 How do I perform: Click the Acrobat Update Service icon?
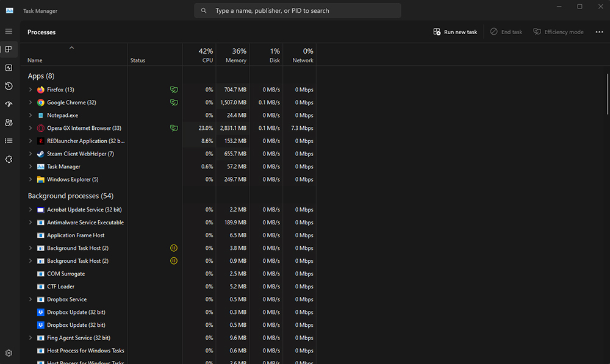(40, 210)
